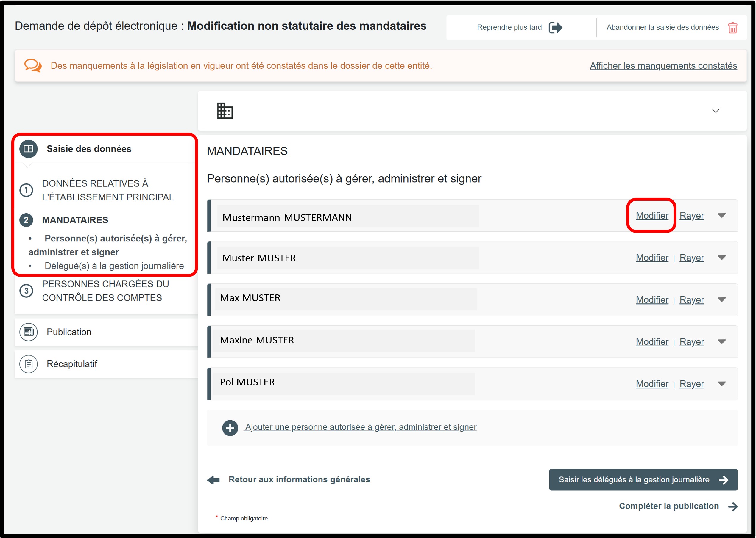Image resolution: width=756 pixels, height=538 pixels.
Task: Expand the Mustermann MUSTERMANN row arrow
Action: (721, 216)
